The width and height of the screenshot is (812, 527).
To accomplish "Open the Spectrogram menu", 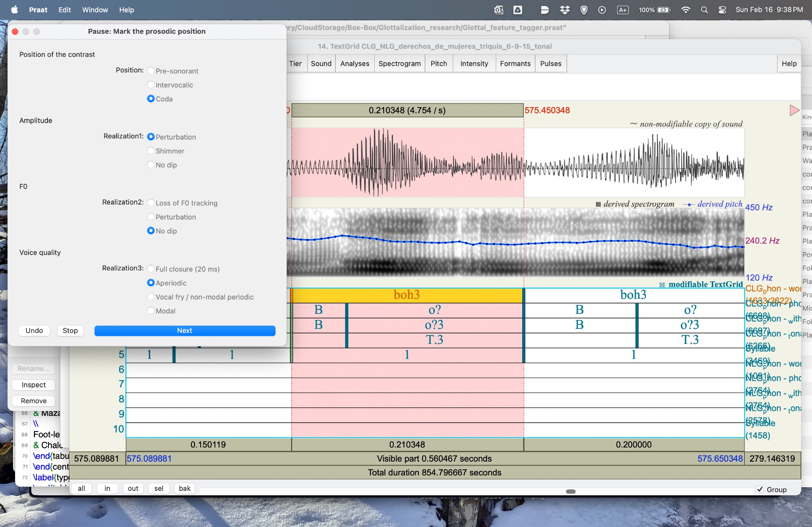I will (x=399, y=64).
